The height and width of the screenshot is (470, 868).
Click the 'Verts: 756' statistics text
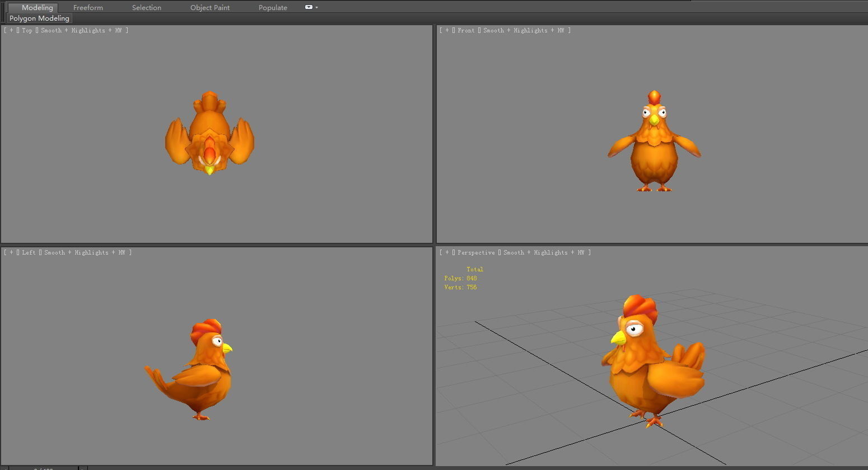click(x=460, y=287)
